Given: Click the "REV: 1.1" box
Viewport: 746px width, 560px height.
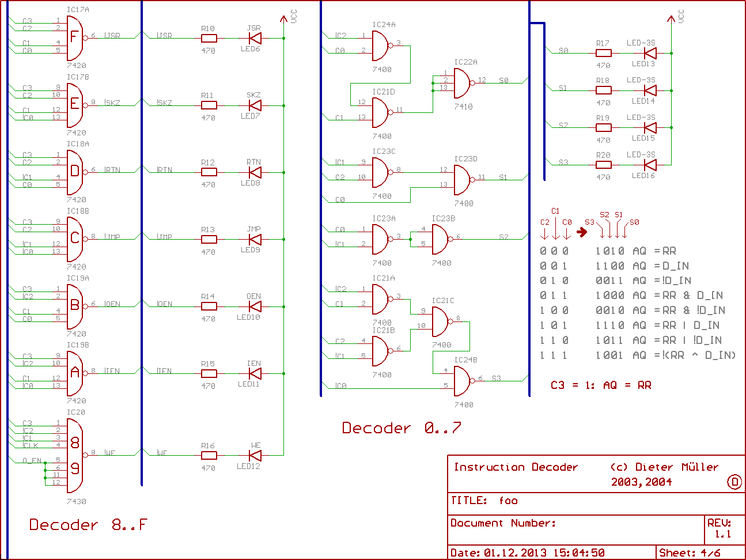Looking at the screenshot, I should (723, 528).
